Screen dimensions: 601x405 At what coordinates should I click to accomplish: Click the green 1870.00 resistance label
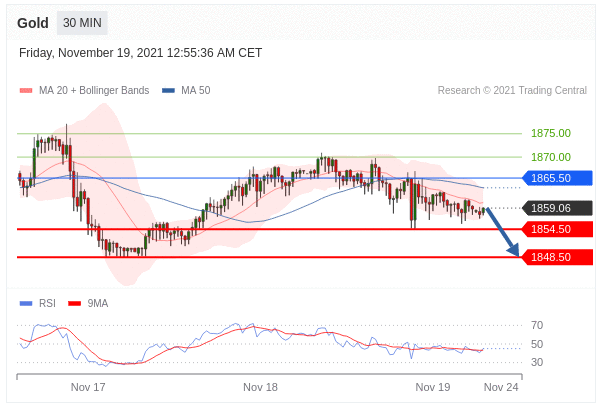click(x=550, y=157)
